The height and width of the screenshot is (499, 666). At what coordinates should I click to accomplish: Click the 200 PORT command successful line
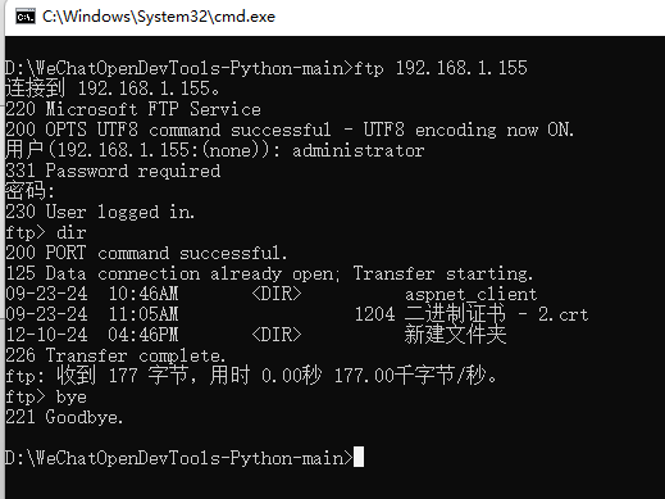coord(146,253)
